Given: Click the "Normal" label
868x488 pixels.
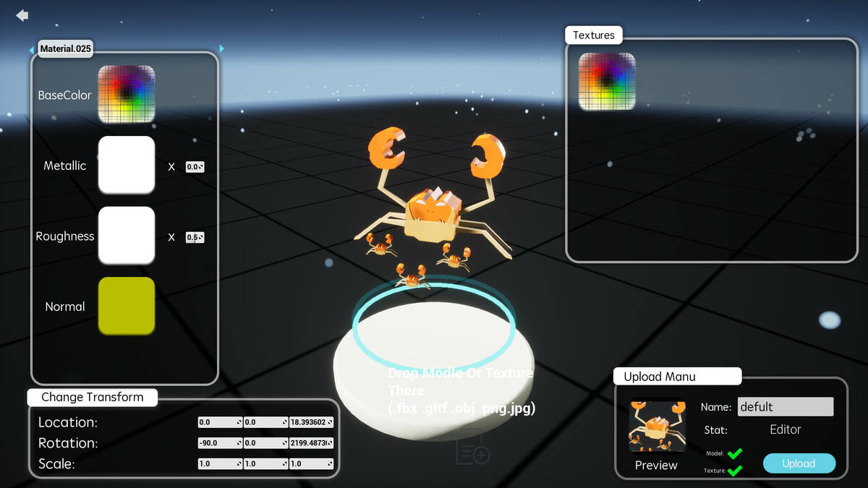Looking at the screenshot, I should (x=65, y=307).
